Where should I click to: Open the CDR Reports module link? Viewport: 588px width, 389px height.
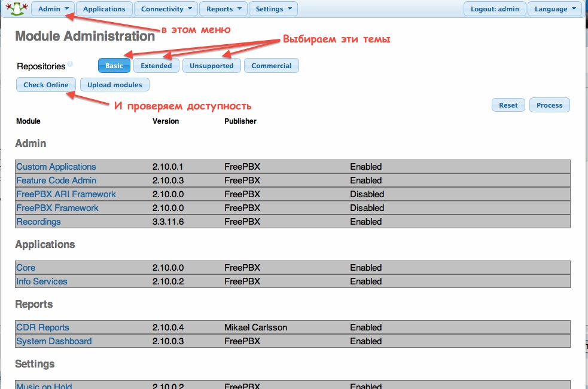(x=42, y=327)
